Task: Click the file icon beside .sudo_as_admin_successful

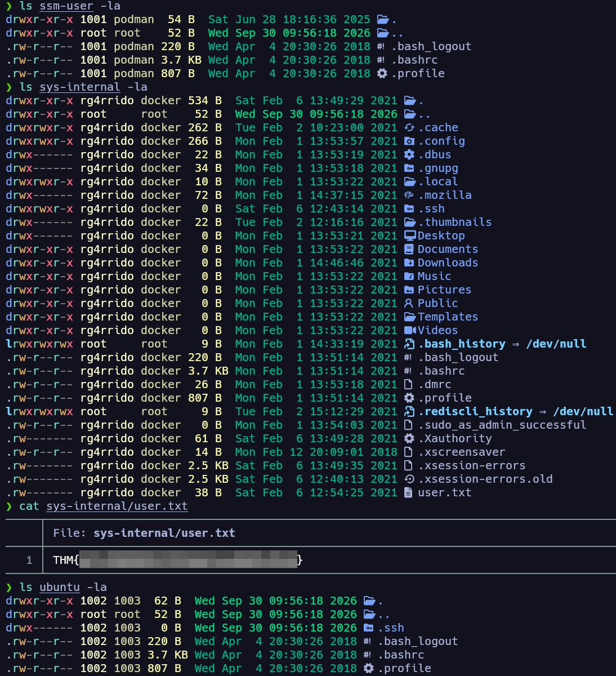Action: [409, 425]
